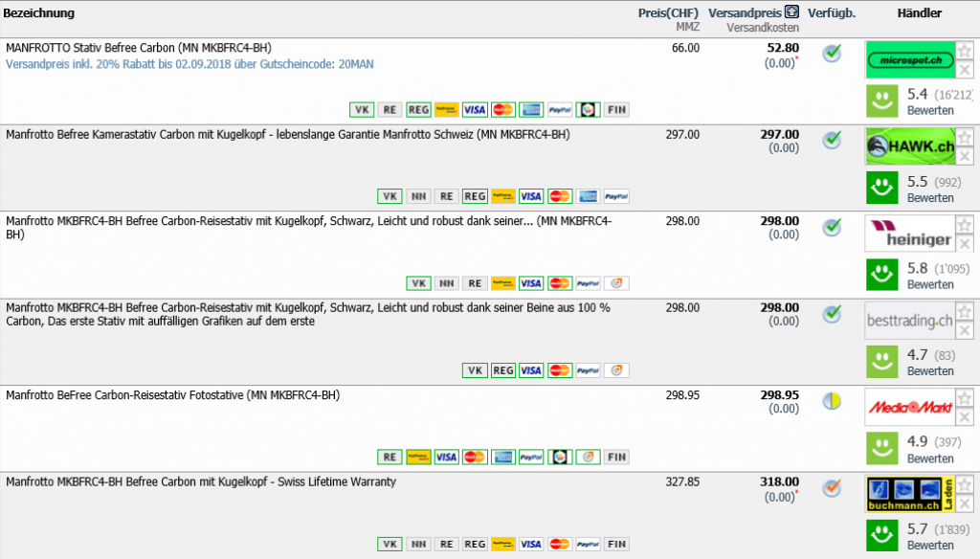980x559 pixels.
Task: Click the PayPal icon in HAWK.ch row
Action: point(616,196)
